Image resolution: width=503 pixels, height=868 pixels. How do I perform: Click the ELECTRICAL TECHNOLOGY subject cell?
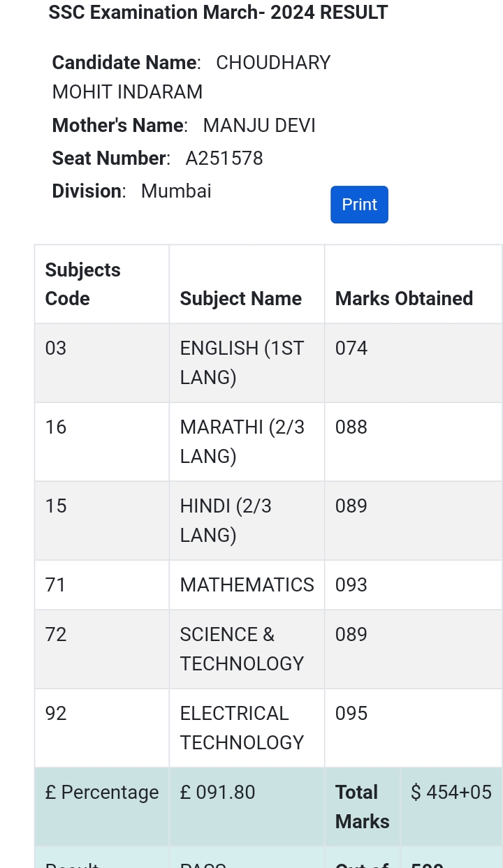click(242, 728)
